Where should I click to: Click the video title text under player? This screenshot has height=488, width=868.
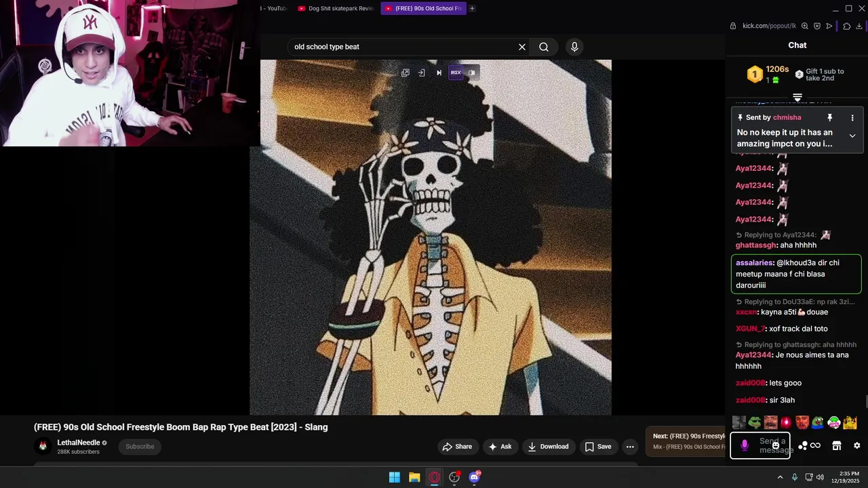(181, 427)
